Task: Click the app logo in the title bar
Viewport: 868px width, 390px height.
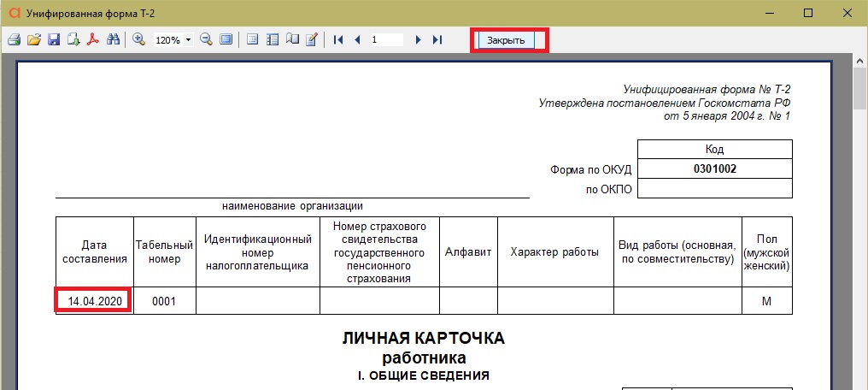Action: (x=15, y=13)
